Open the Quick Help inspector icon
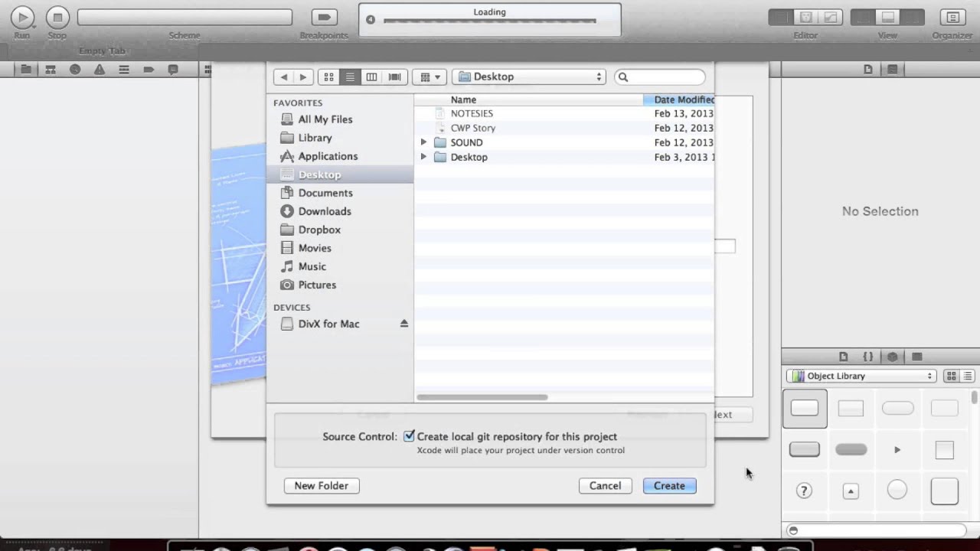 [x=892, y=69]
